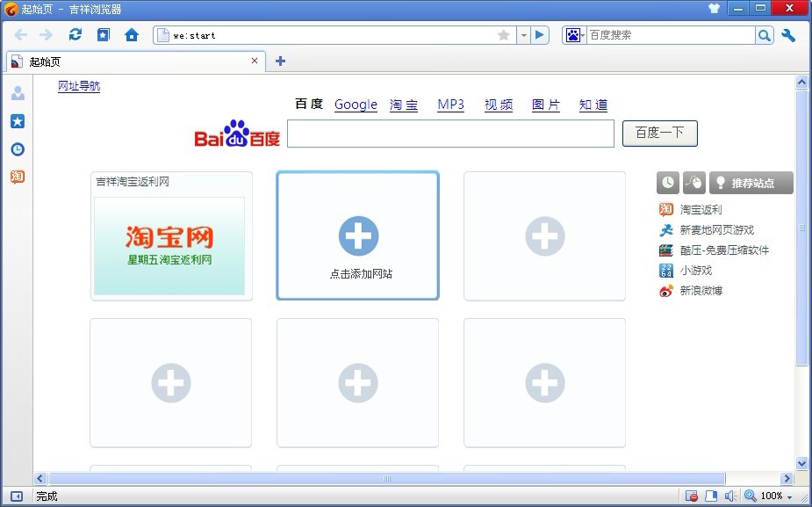Viewport: 812px width, 507px height.
Task: Click the status bar page mode icon
Action: 711,496
